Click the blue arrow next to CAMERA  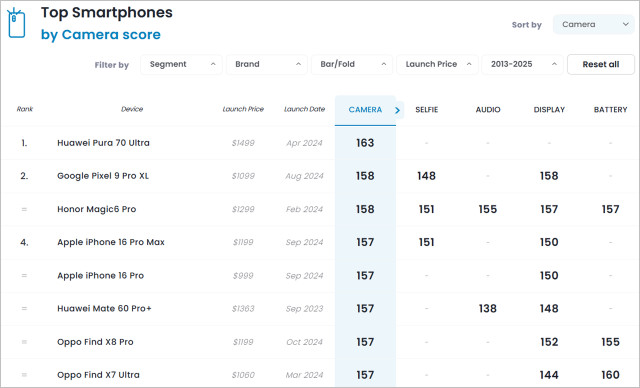[398, 110]
